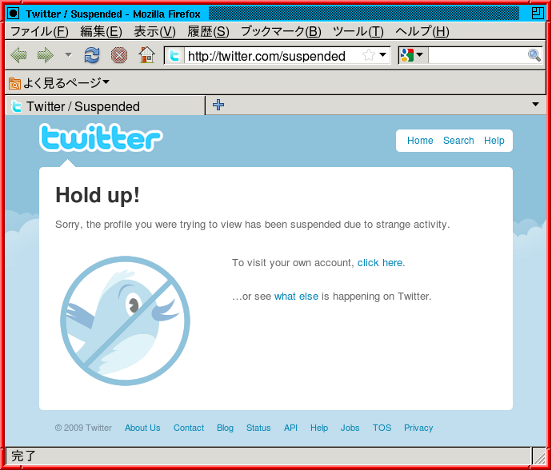Click the green forward arrow button
551x470 pixels.
pyautogui.click(x=45, y=56)
